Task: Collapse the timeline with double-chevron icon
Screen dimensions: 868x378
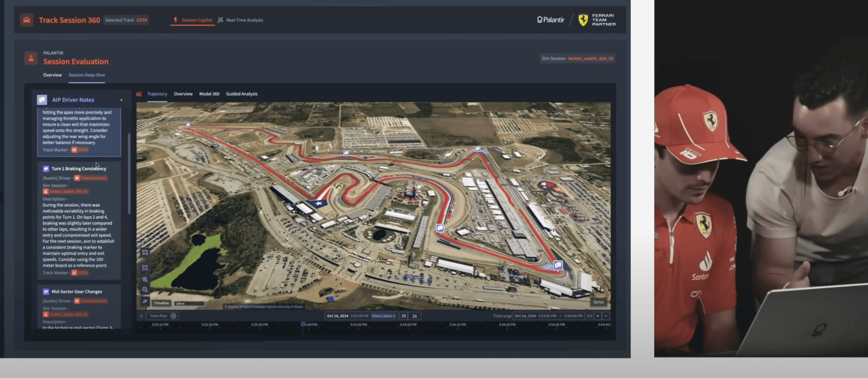Action: pyautogui.click(x=141, y=316)
